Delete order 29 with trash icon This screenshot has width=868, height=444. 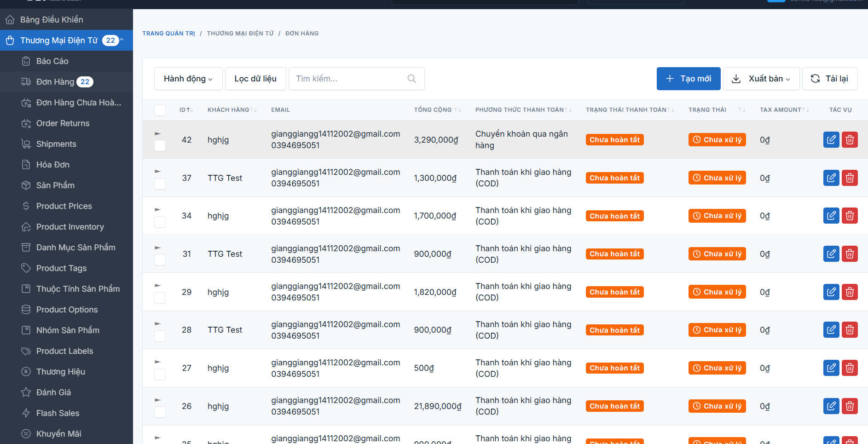(850, 292)
